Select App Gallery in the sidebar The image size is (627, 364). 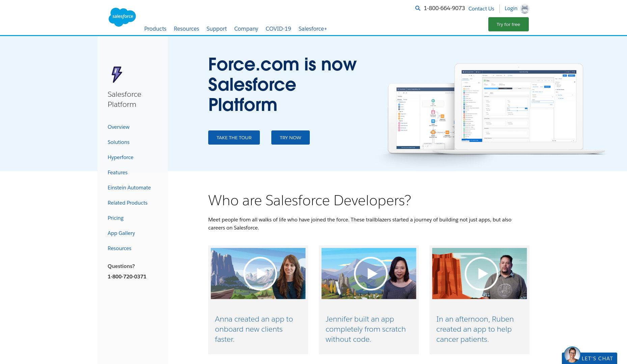(x=121, y=233)
